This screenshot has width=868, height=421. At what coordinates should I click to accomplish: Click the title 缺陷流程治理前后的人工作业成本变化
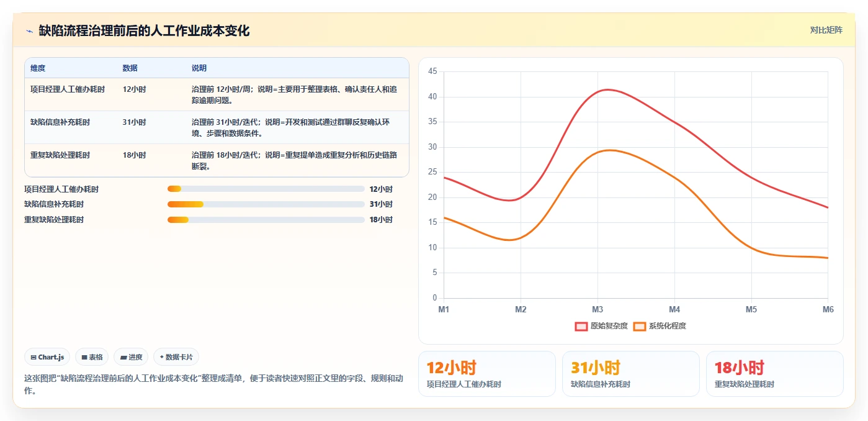click(144, 30)
